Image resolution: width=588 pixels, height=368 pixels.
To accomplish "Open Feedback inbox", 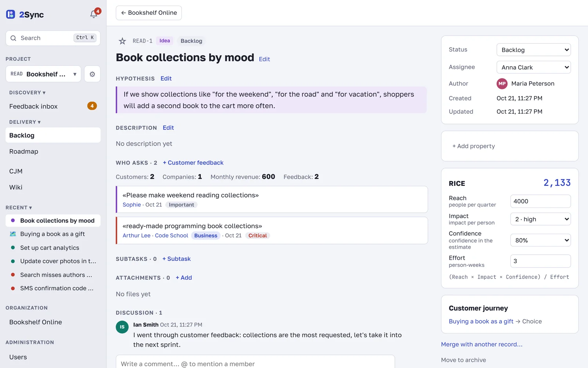I will click(x=53, y=106).
